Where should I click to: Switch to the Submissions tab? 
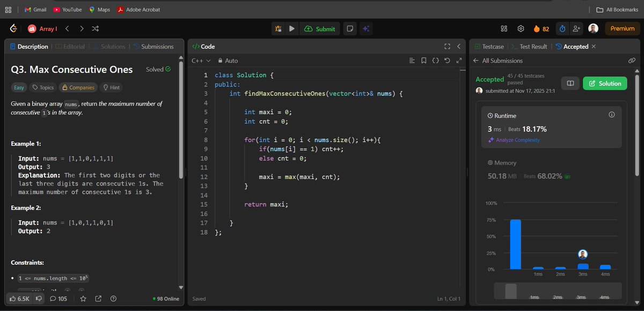(x=153, y=47)
